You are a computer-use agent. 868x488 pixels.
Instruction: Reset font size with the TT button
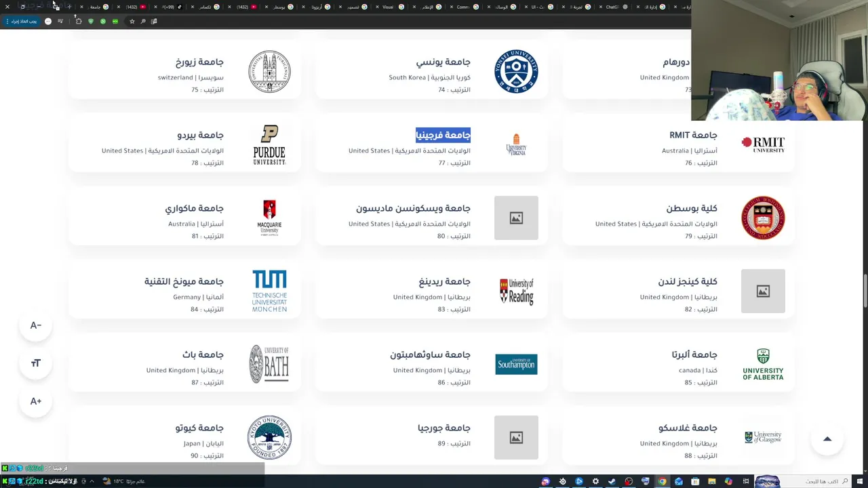click(x=36, y=363)
